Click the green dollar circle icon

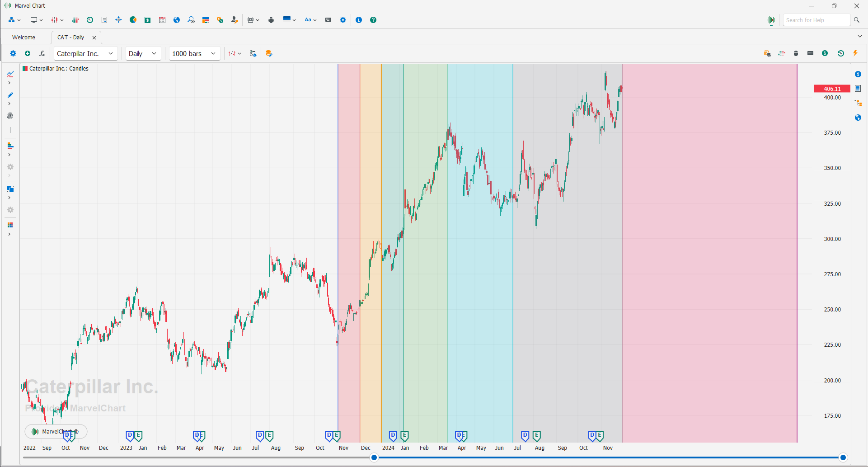(x=825, y=53)
